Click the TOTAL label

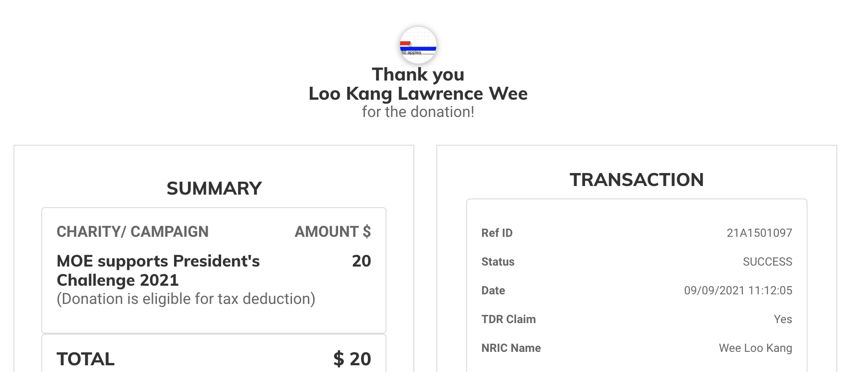click(85, 359)
